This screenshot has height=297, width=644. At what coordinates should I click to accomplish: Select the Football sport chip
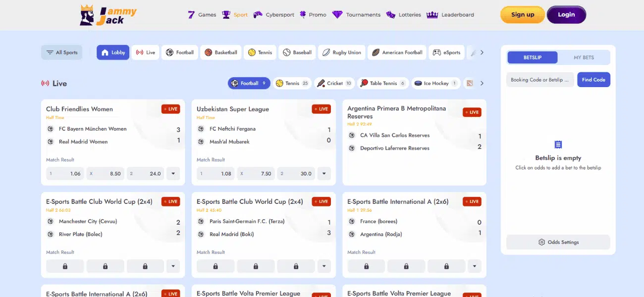tap(180, 52)
